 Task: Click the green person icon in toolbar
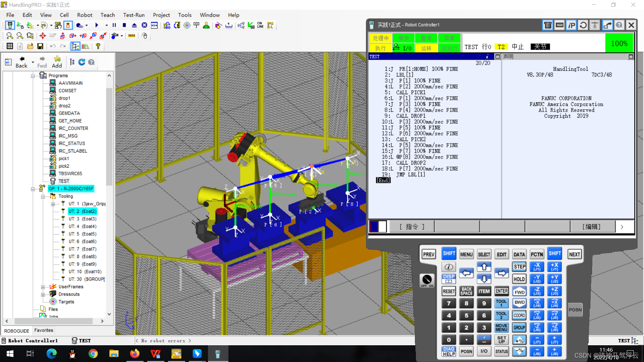(206, 25)
